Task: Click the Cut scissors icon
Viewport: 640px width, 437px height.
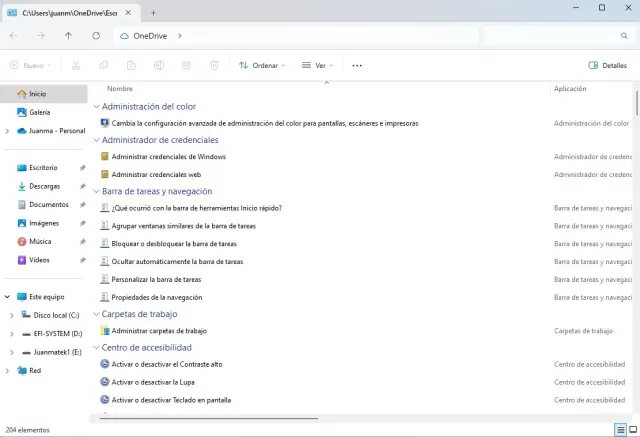Action: tap(75, 65)
